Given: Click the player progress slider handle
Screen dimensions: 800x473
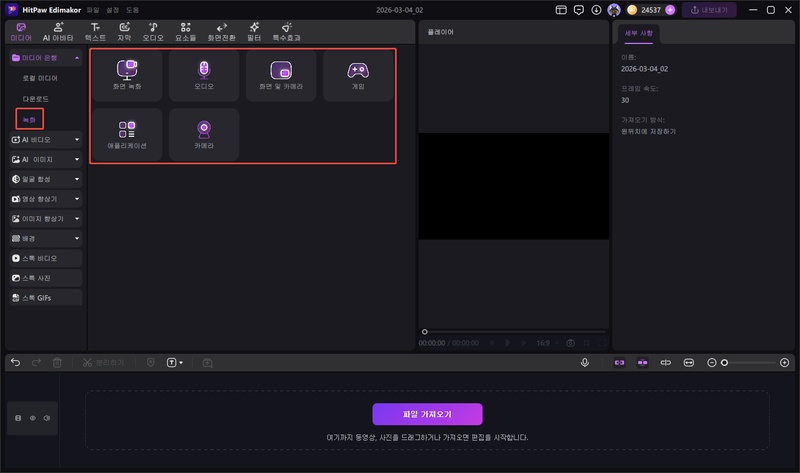Looking at the screenshot, I should [x=424, y=332].
